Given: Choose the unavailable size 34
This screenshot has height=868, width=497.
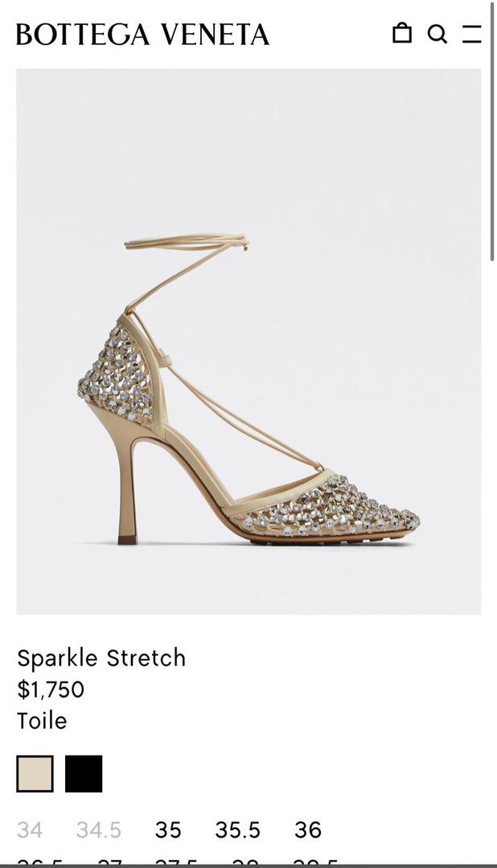Looking at the screenshot, I should click(30, 829).
